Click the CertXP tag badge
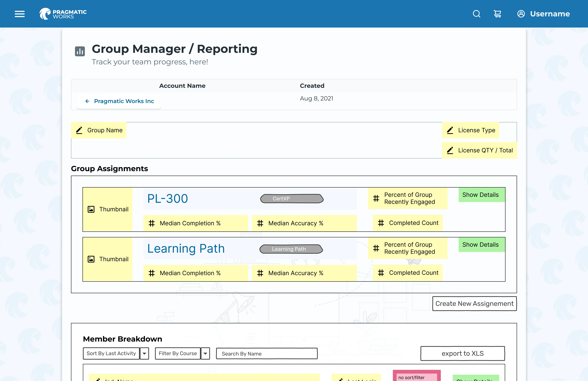 (x=292, y=198)
